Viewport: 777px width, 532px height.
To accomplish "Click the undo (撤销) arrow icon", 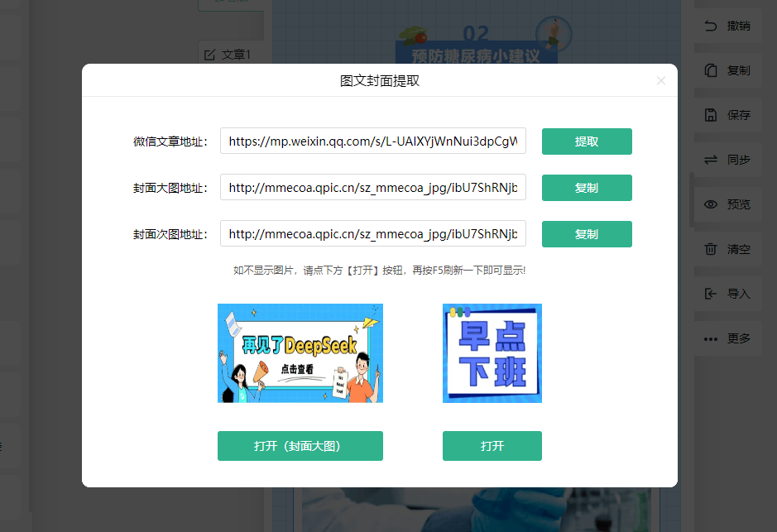I will 710,26.
